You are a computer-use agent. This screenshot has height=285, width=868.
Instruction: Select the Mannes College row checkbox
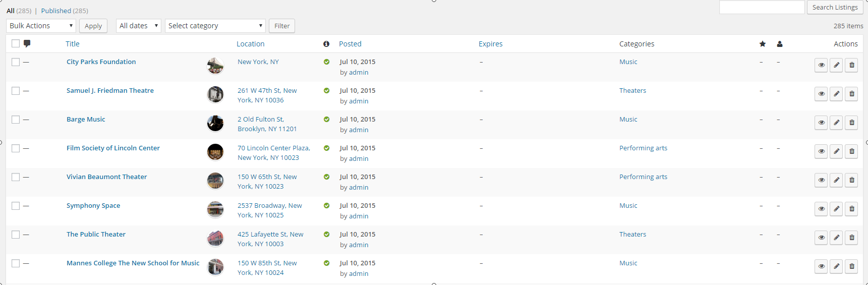pyautogui.click(x=16, y=263)
